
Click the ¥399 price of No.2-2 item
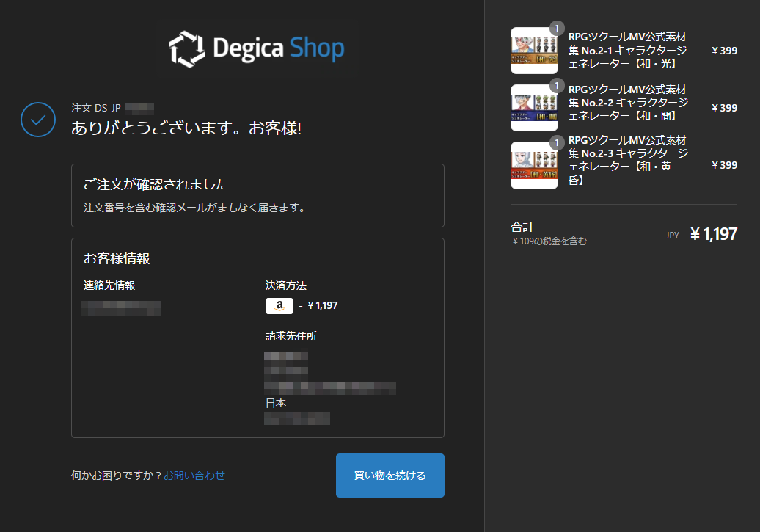724,108
